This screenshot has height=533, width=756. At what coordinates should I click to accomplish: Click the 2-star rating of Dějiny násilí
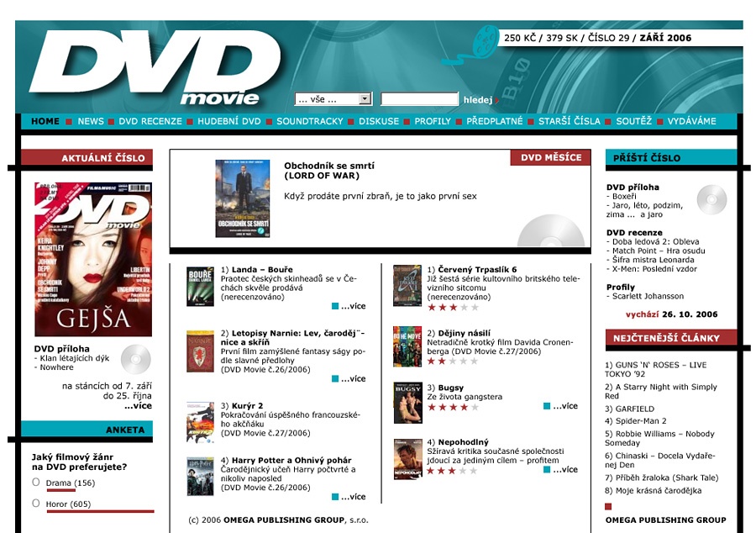point(453,361)
